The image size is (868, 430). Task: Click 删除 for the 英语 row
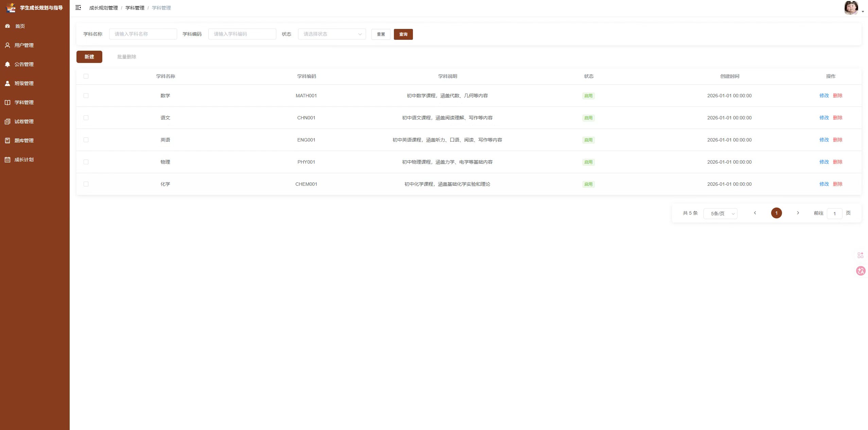pos(837,140)
